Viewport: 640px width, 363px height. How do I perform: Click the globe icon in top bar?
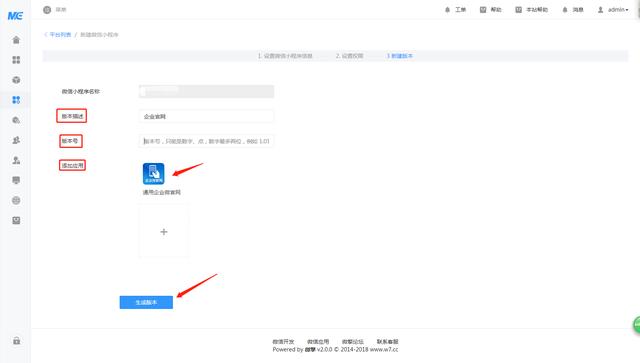(x=47, y=10)
